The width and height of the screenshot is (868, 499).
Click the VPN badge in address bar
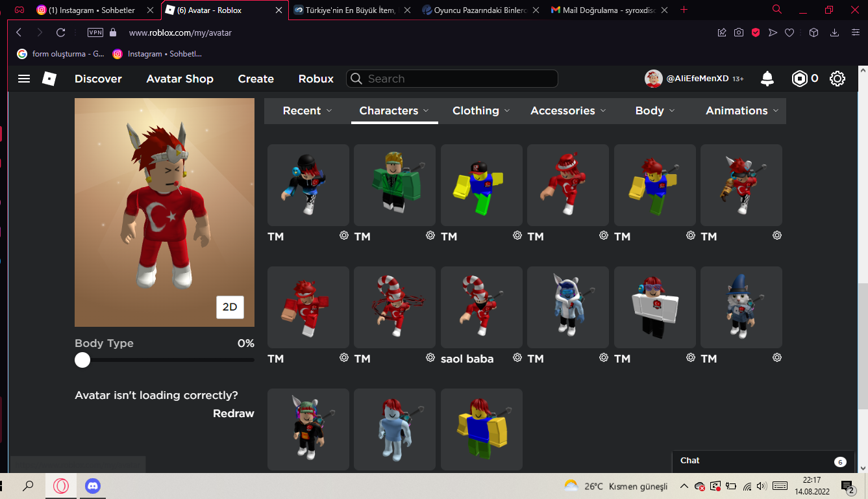95,32
